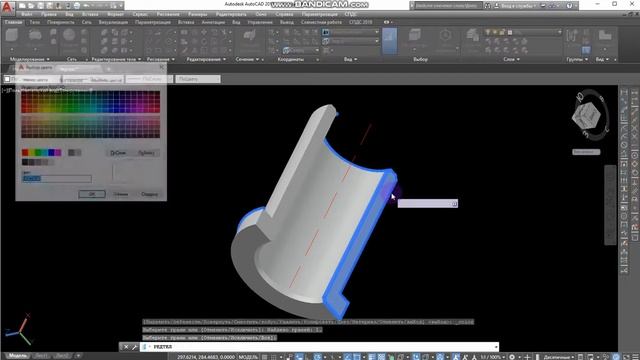
Task: Switch to the Визуализация ribbon tab
Action: coord(113,22)
